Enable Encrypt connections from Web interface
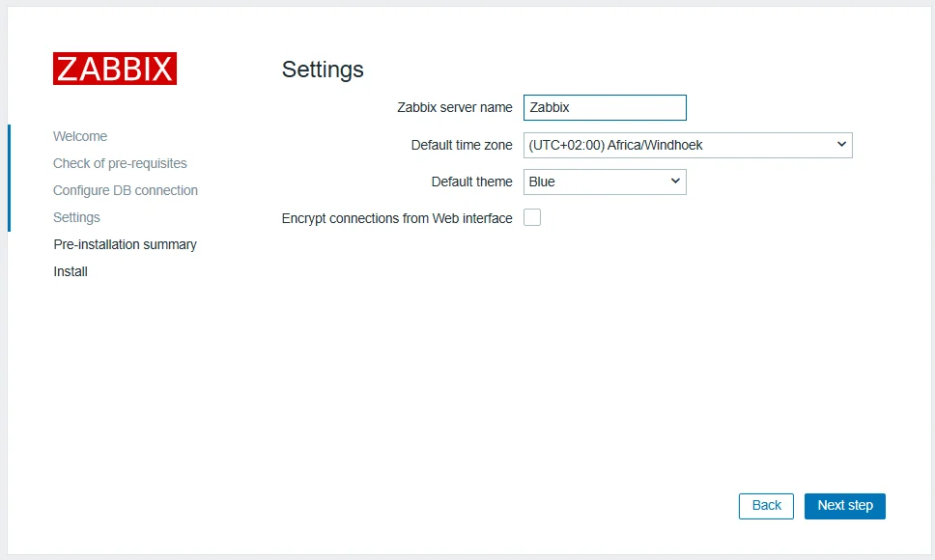Viewport: 935px width, 560px height. click(x=532, y=217)
